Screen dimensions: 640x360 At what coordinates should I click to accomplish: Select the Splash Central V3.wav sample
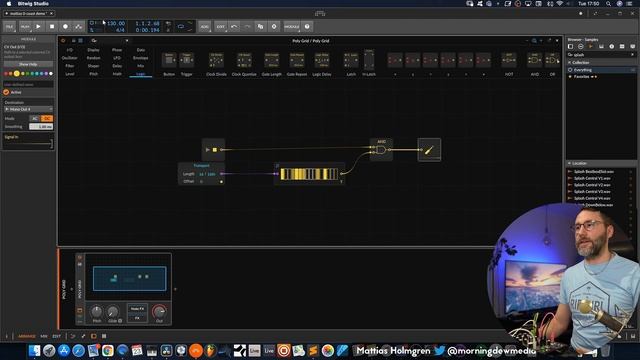point(592,191)
